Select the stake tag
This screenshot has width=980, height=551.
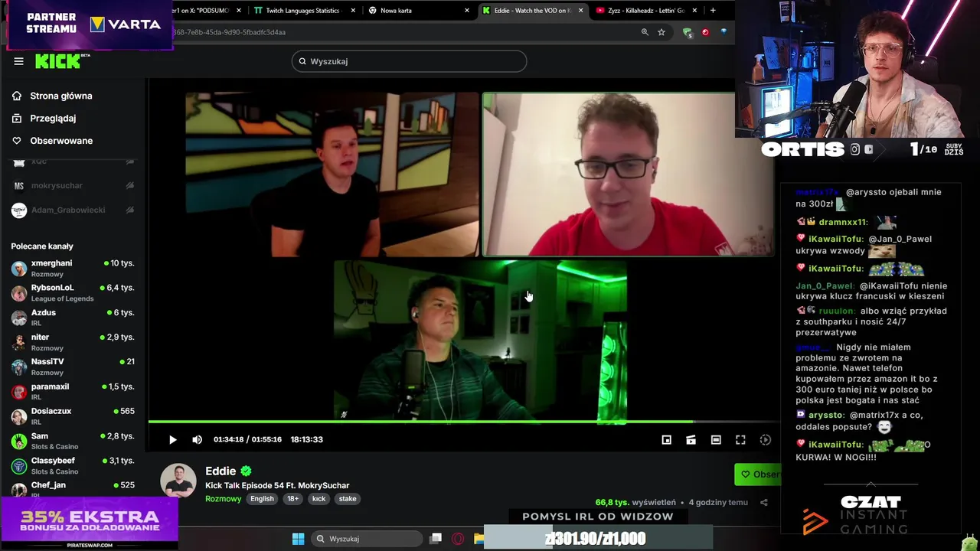pyautogui.click(x=348, y=498)
